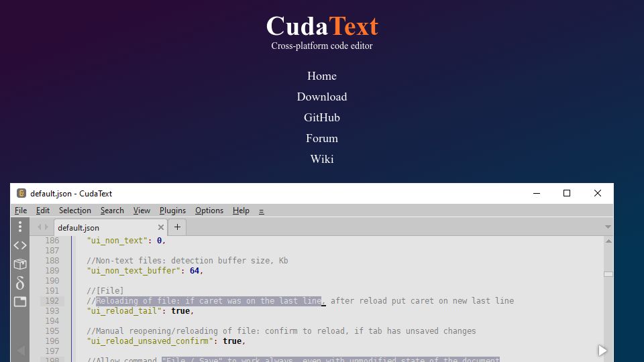Click line number 193 in gutter
This screenshot has width=644, height=362.
coord(52,310)
